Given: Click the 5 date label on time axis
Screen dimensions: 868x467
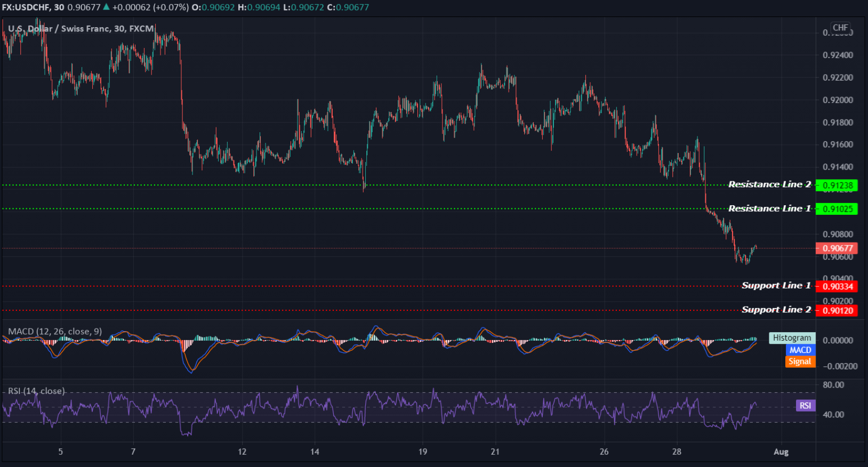Looking at the screenshot, I should tap(61, 452).
